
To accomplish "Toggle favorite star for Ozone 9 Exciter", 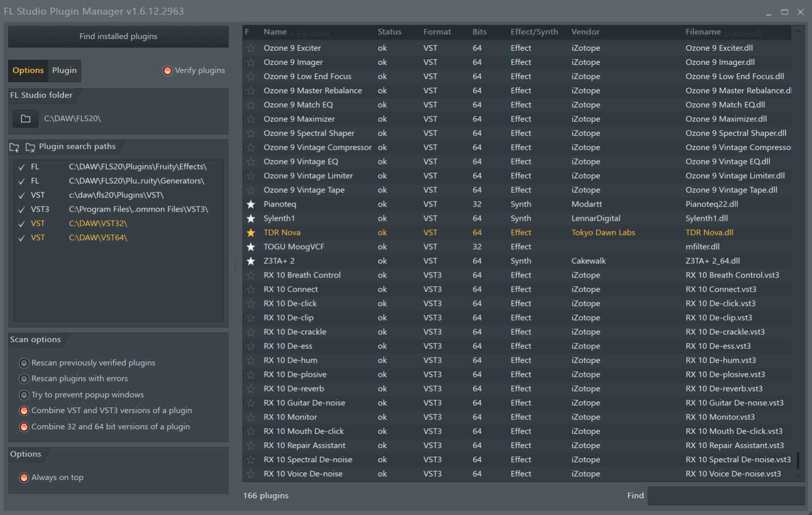I will pos(251,48).
